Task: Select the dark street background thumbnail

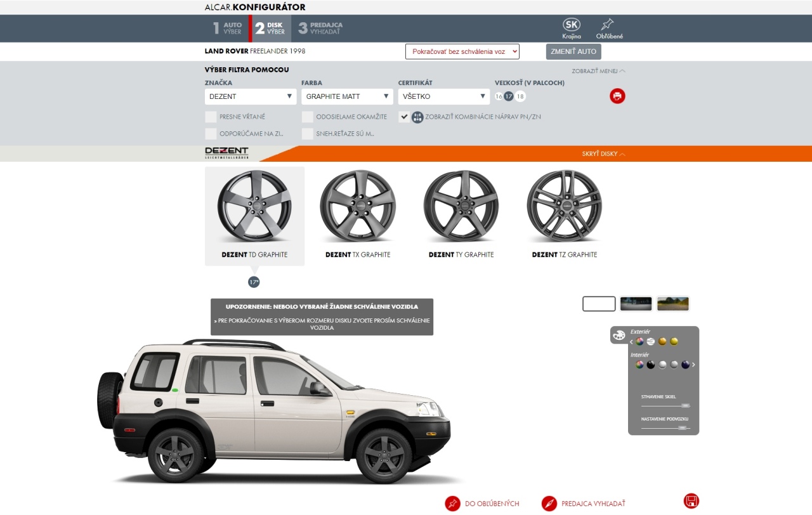Action: tap(636, 304)
